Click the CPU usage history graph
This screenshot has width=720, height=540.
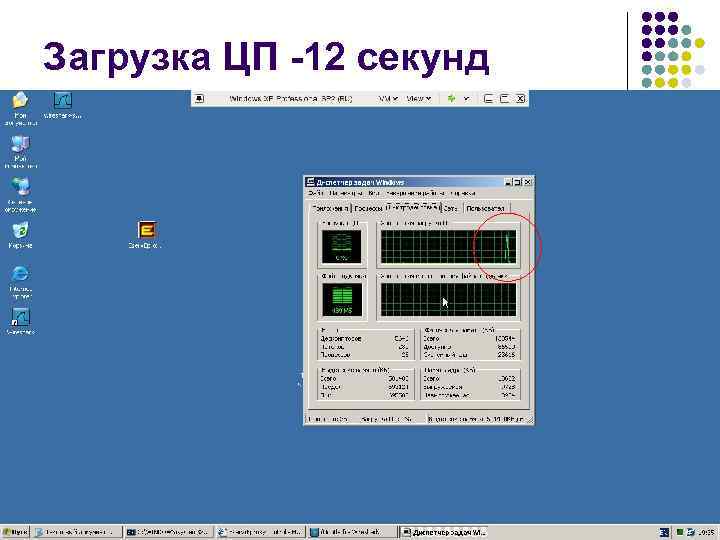pos(448,247)
